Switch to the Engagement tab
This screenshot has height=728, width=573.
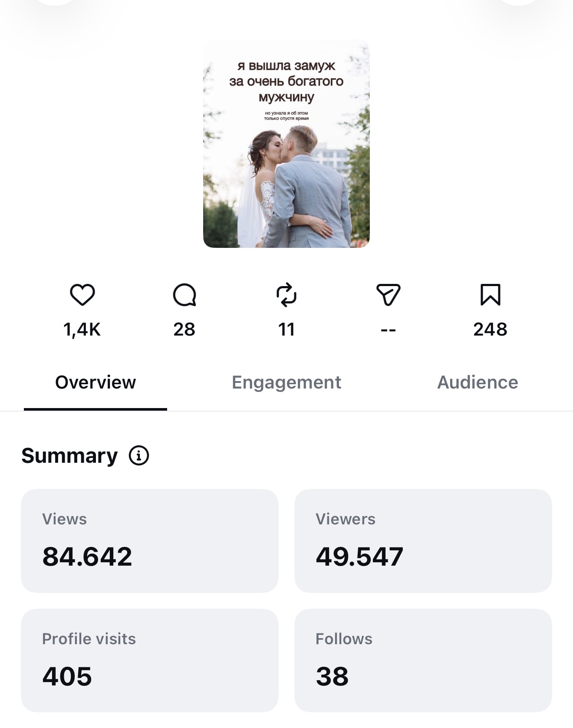tap(286, 382)
